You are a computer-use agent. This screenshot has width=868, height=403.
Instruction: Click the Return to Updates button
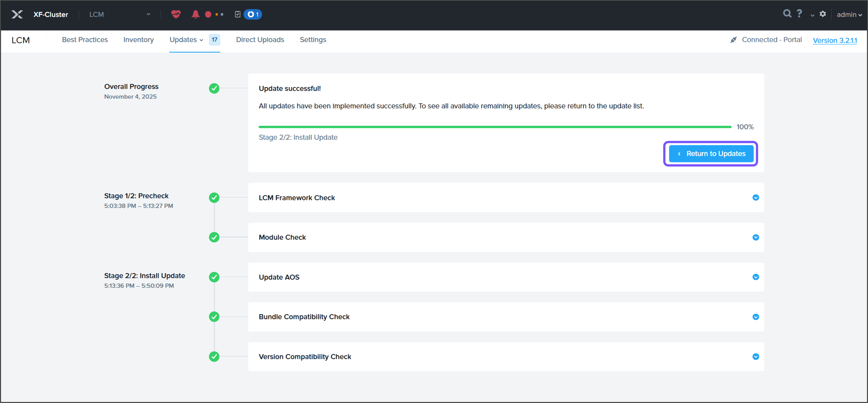tap(711, 154)
